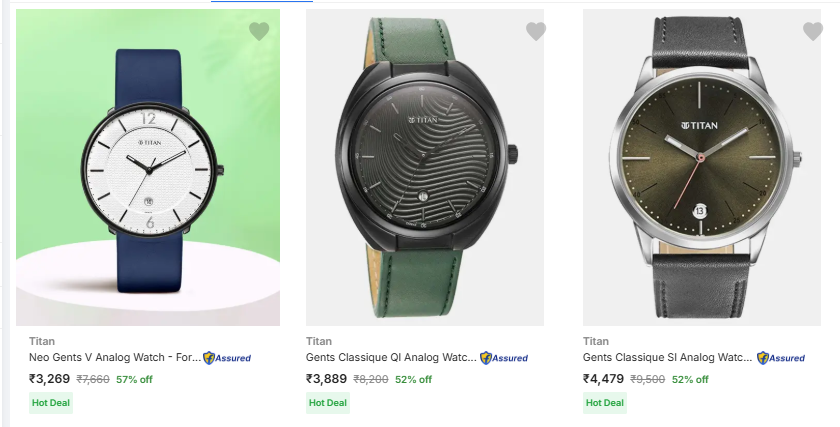Toggle wishlist heart on green Classique QI watch
The height and width of the screenshot is (427, 840).
pos(536,31)
